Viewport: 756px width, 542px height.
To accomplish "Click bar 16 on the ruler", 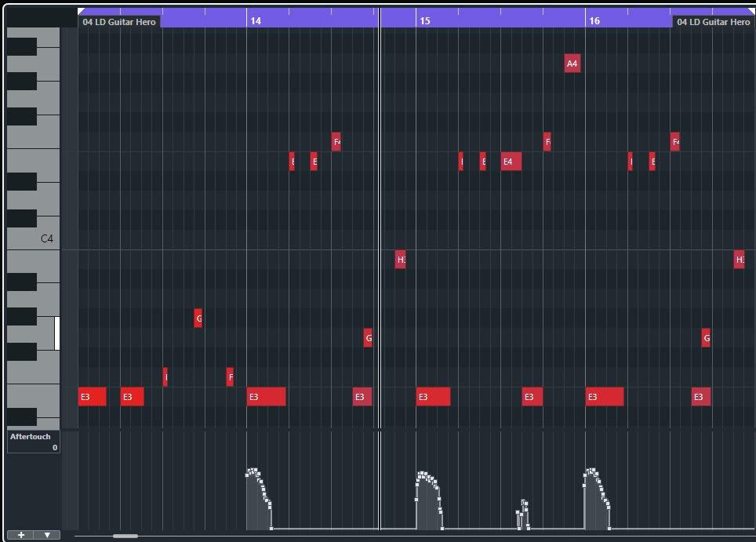I will (594, 21).
